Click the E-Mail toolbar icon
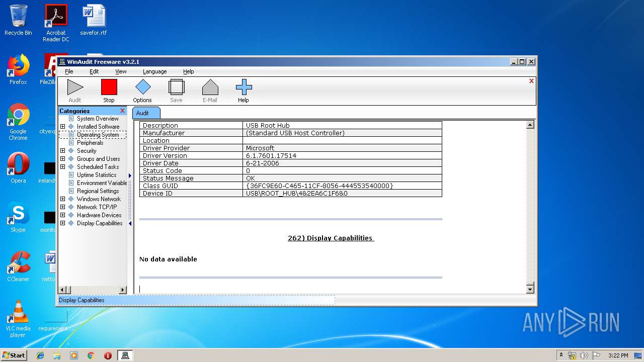 click(x=210, y=87)
